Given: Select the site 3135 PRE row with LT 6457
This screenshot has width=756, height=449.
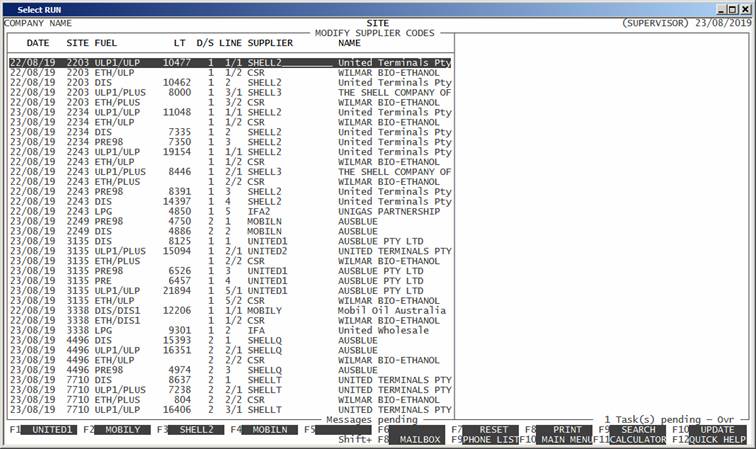Looking at the screenshot, I should tap(230, 281).
